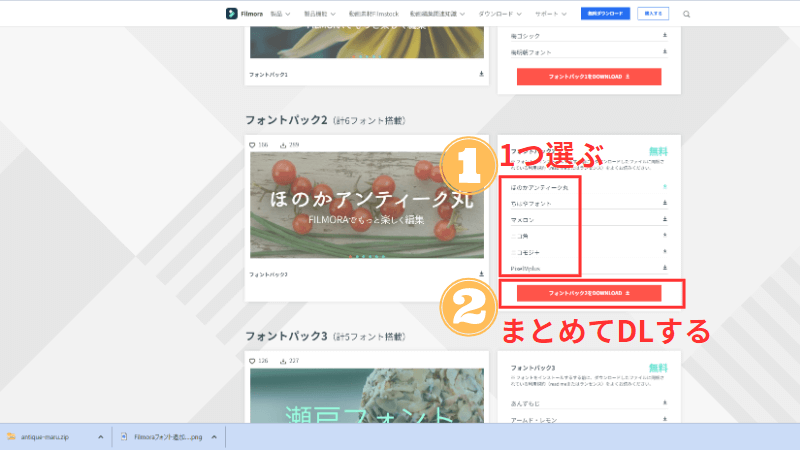
Task: Download ほのかアンティーク丸 via its download icon
Action: click(664, 187)
